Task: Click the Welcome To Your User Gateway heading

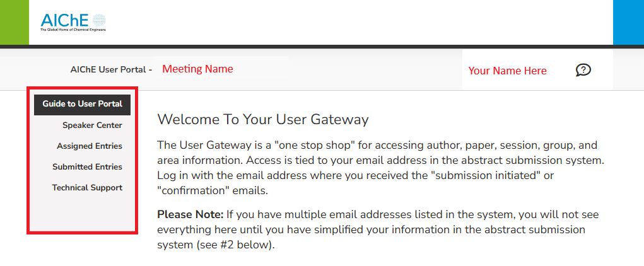Action: point(262,119)
